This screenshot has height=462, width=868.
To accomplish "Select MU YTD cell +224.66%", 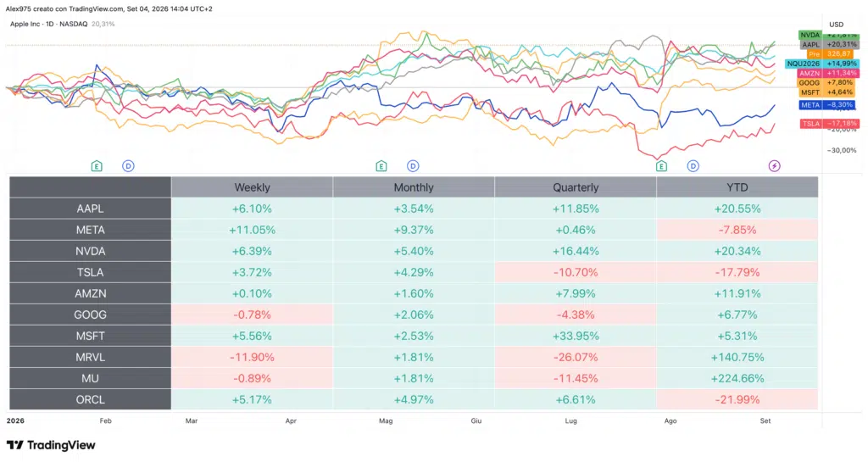I will 737,378.
